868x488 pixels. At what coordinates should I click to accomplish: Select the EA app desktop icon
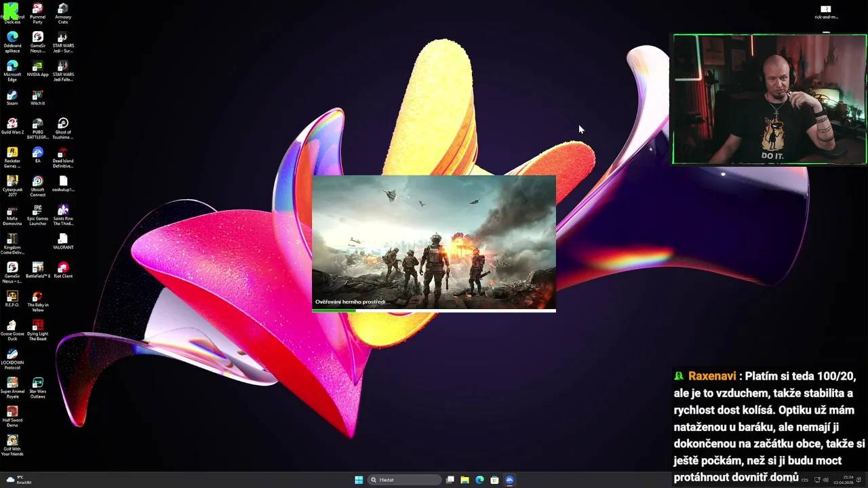[x=37, y=155]
